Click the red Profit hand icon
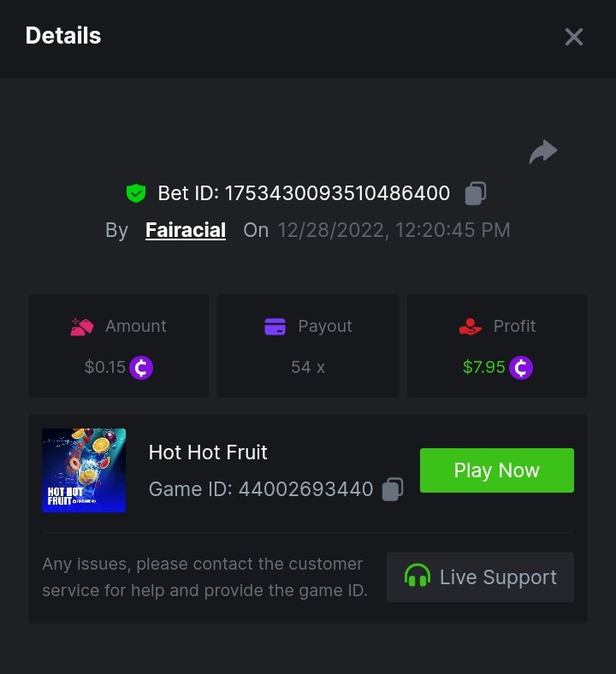Viewport: 616px width, 674px height. point(471,326)
